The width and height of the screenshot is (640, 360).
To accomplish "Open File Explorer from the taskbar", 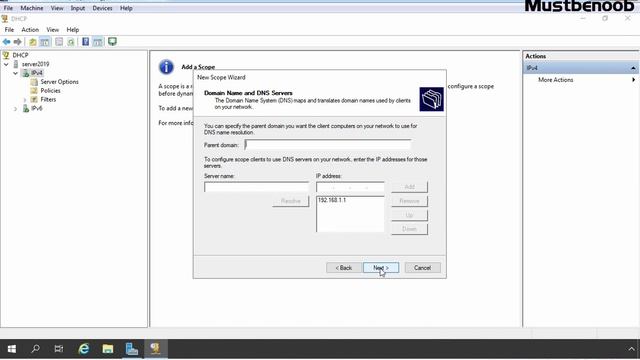I will pyautogui.click(x=108, y=349).
